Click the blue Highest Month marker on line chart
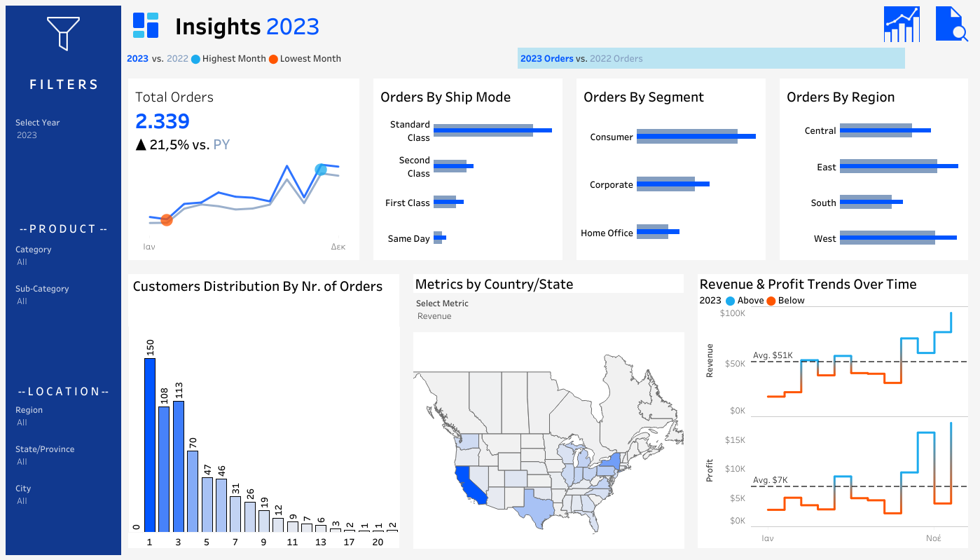This screenshot has width=980, height=560. coord(321,169)
